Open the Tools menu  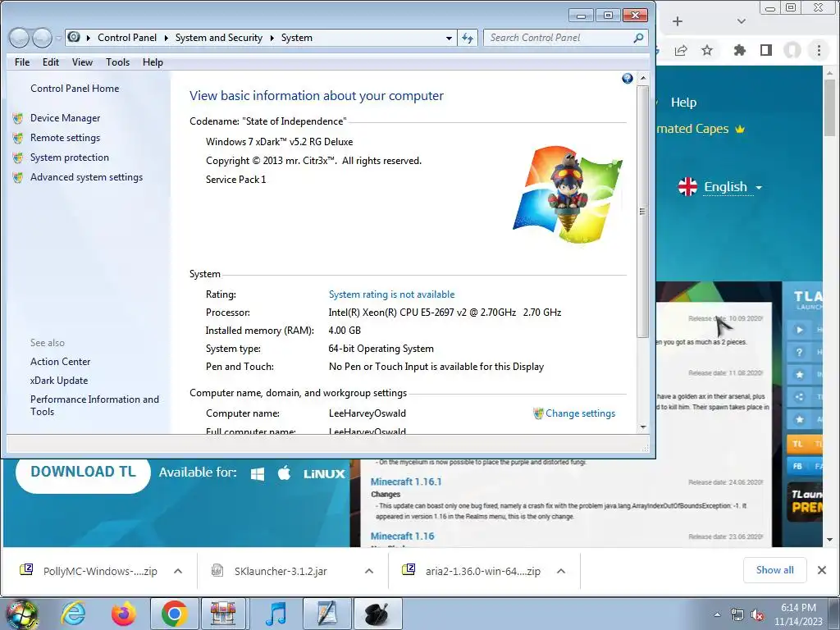click(118, 62)
